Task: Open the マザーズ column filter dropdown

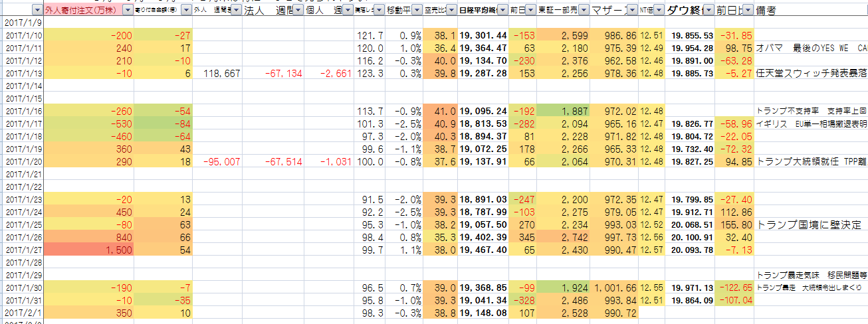Action: tap(631, 11)
